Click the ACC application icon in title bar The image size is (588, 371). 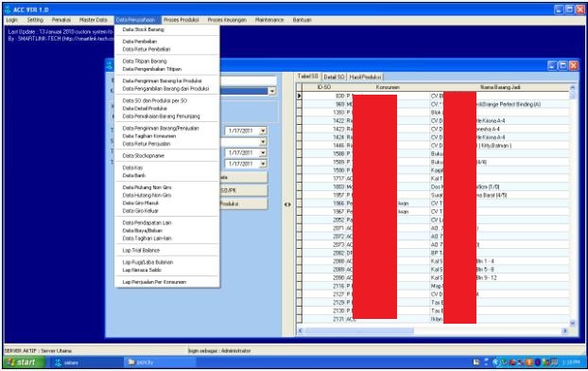(8, 9)
